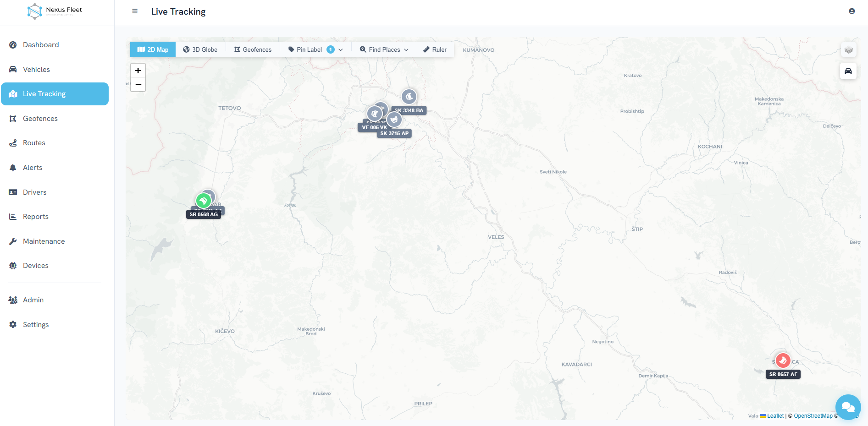Expand the Find Places dropdown
Viewport: 868px width, 426px height.
384,49
